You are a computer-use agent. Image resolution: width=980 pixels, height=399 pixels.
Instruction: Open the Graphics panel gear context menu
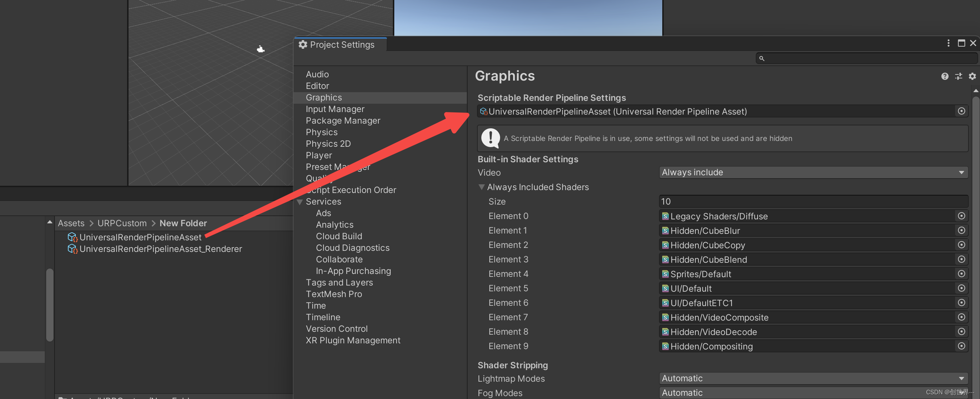point(972,76)
